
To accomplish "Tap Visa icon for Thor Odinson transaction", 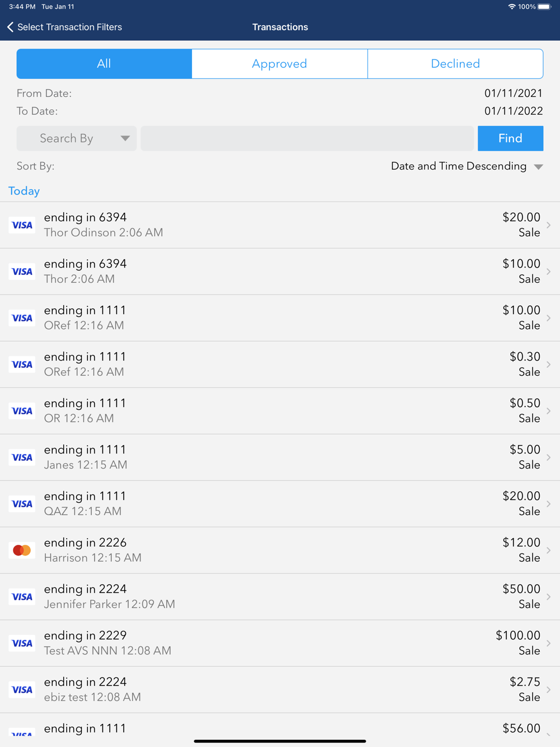I will click(x=22, y=225).
